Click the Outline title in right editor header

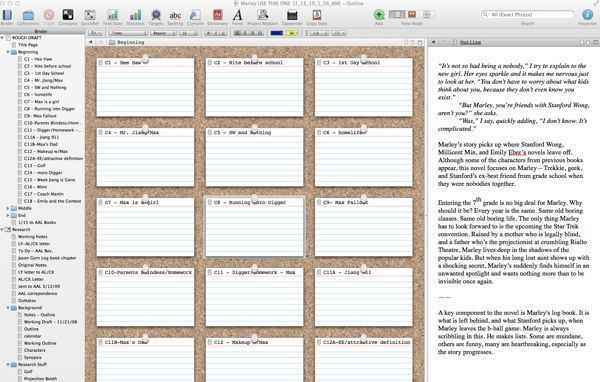[470, 42]
